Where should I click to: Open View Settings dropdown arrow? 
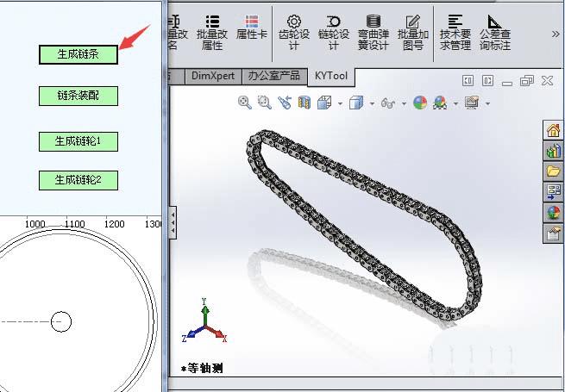pyautogui.click(x=488, y=104)
